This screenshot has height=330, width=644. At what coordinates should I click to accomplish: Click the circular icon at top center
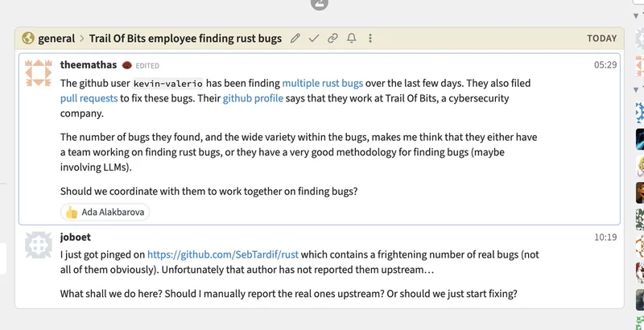tap(319, 4)
